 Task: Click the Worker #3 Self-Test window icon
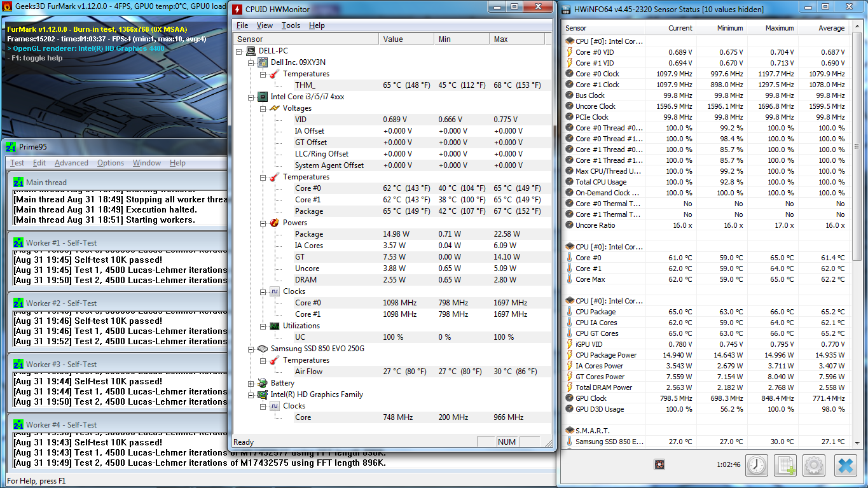pyautogui.click(x=18, y=365)
